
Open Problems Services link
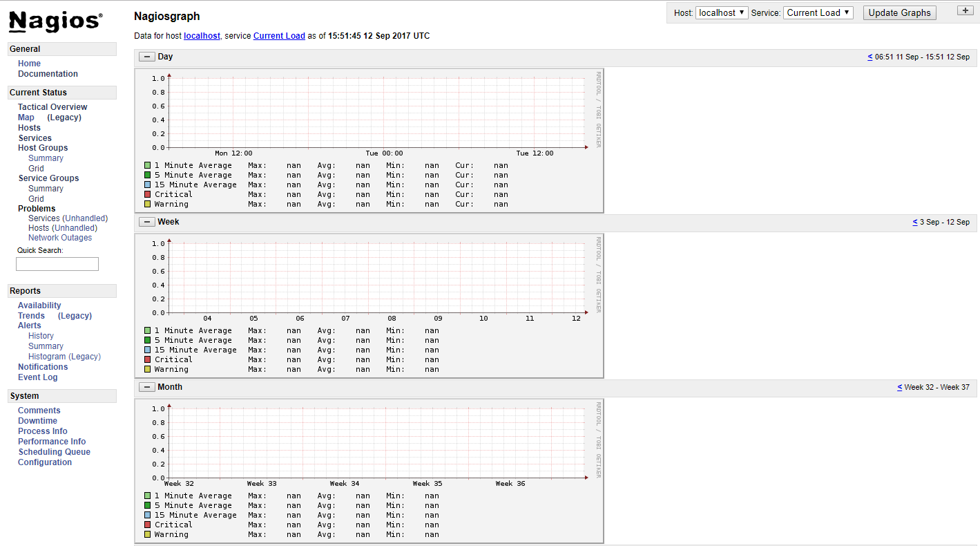point(44,218)
